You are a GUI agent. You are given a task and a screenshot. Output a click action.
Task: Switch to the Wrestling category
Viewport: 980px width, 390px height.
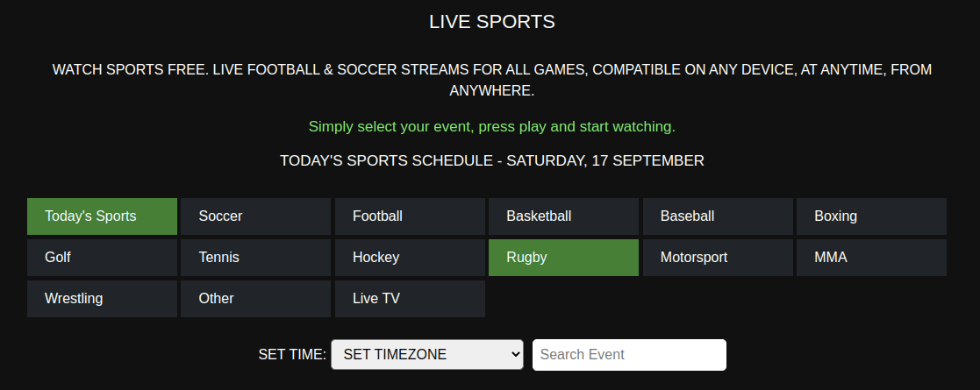(x=102, y=299)
